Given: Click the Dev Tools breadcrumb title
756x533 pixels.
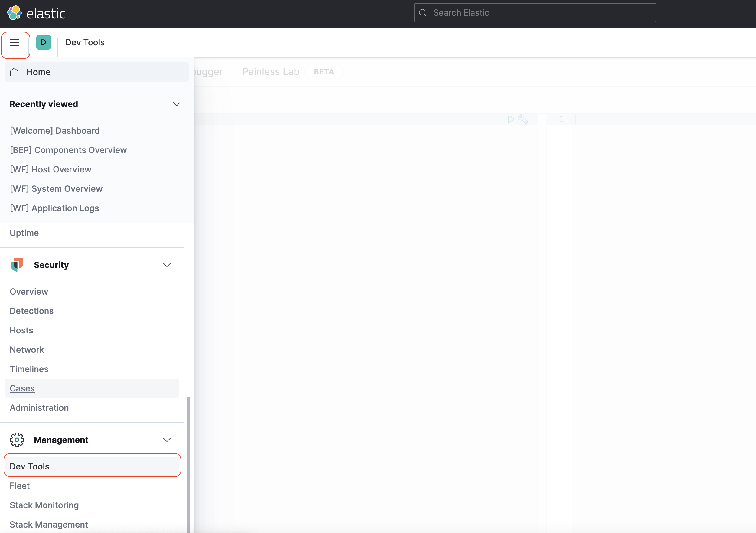Looking at the screenshot, I should pos(85,42).
